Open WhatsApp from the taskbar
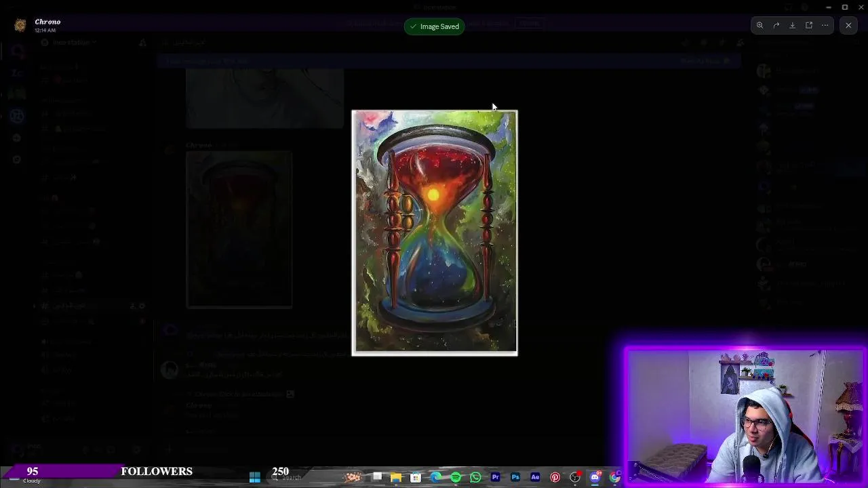The height and width of the screenshot is (488, 868). (475, 478)
